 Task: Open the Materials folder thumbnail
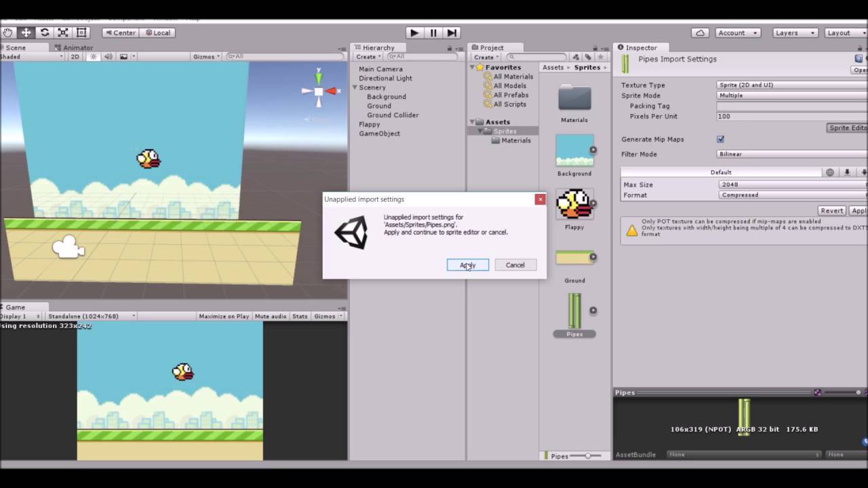pyautogui.click(x=574, y=98)
